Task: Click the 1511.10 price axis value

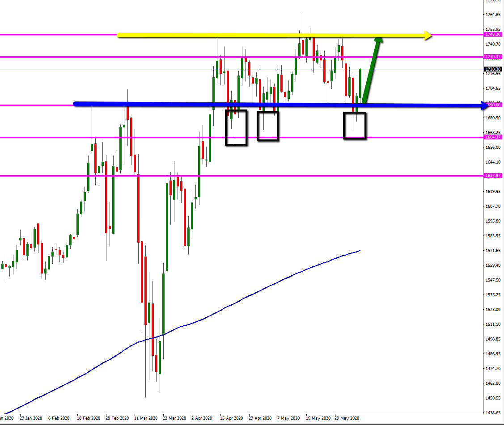Action: [x=493, y=324]
